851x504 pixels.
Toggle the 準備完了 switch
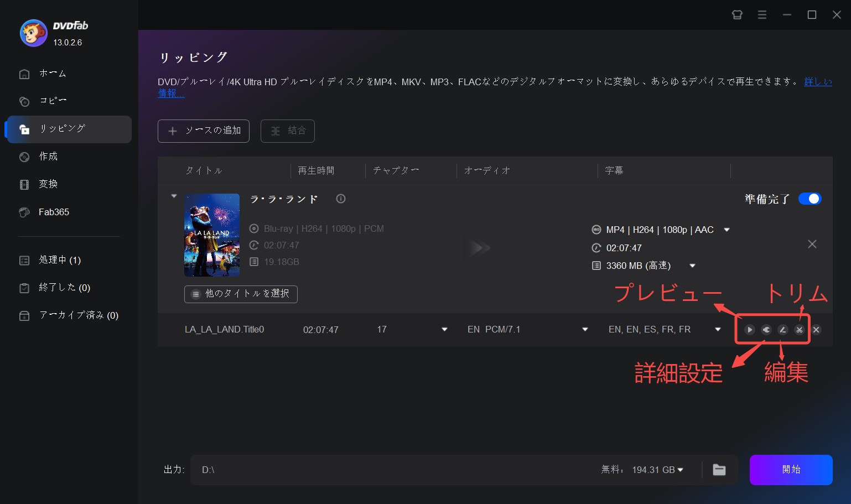pos(810,199)
